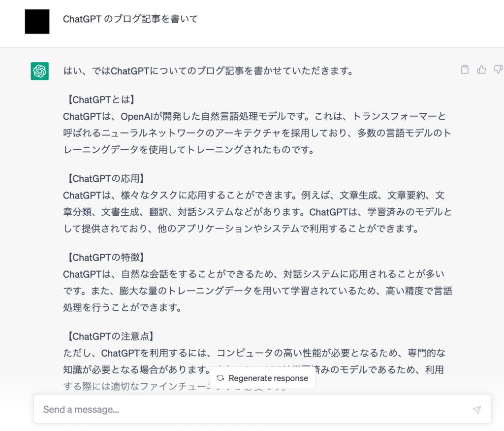
Task: Click the line starting ただし、ChatGPTを利用するには
Action: coord(254,353)
